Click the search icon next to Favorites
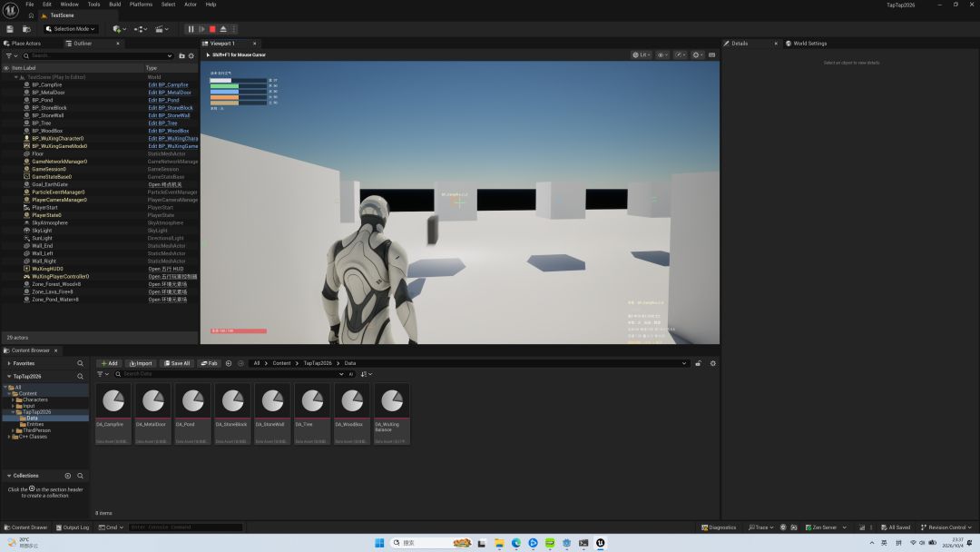980x552 pixels. pos(80,363)
